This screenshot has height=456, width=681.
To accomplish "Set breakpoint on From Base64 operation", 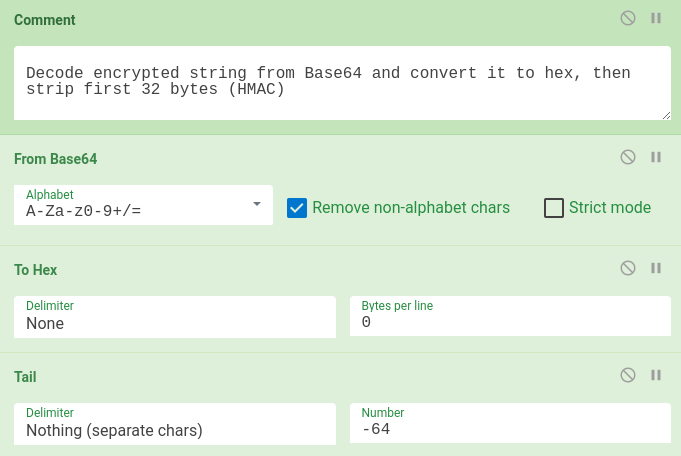I will 656,157.
